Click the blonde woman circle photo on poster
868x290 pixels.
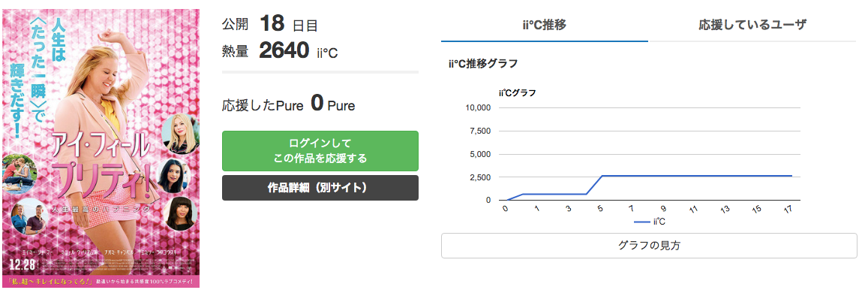click(180, 134)
